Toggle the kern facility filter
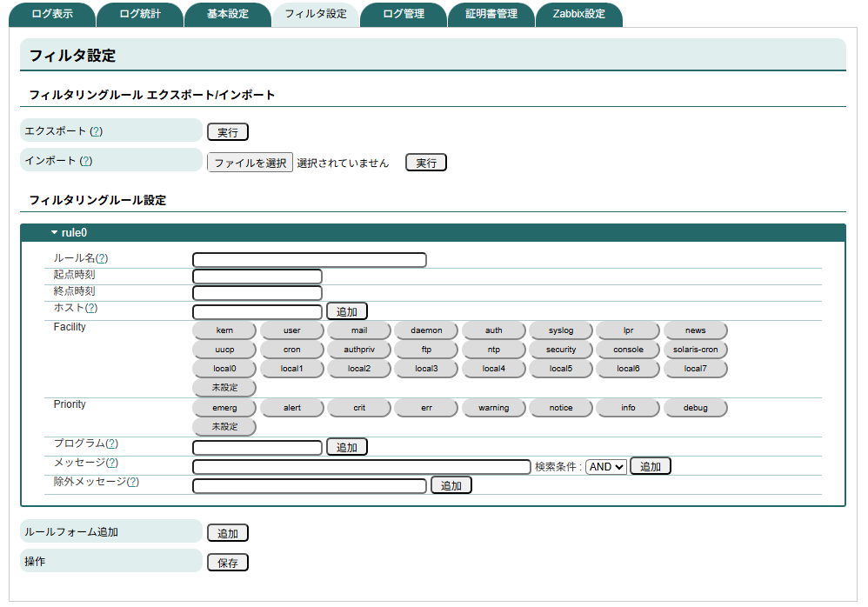The height and width of the screenshot is (607, 868). point(224,330)
